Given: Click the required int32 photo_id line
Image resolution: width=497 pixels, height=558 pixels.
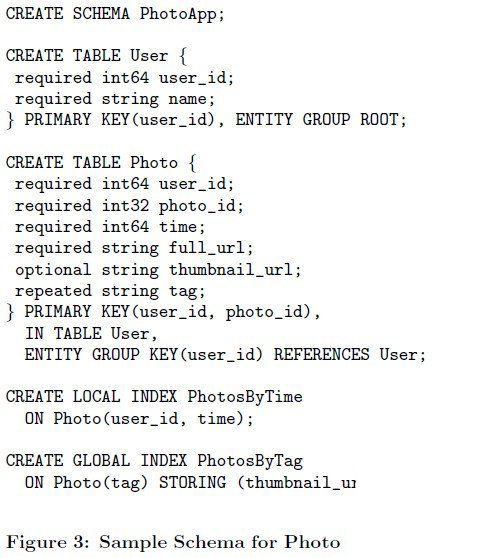Looking at the screenshot, I should click(129, 206).
